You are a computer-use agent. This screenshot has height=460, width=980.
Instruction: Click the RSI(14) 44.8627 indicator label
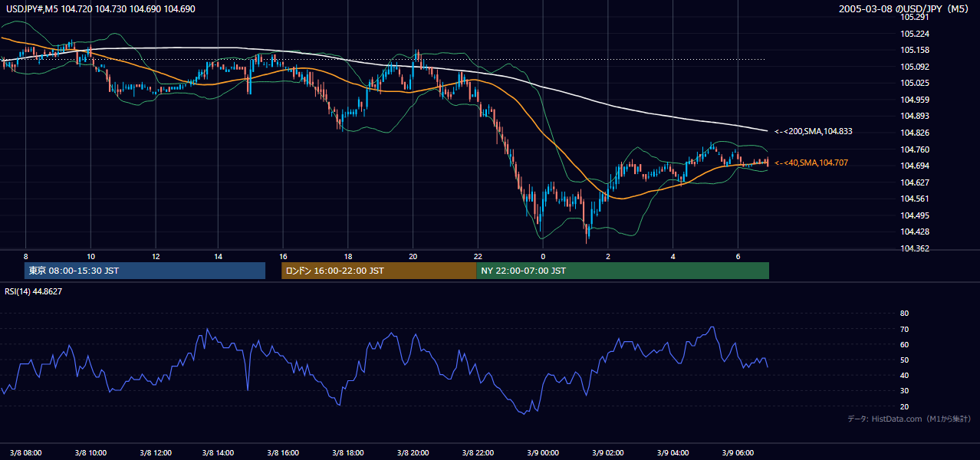click(x=33, y=291)
